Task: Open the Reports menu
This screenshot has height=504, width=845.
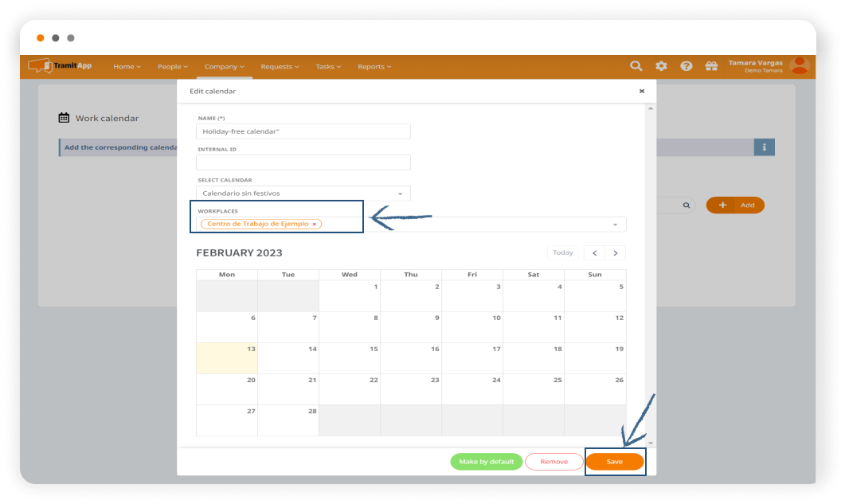Action: [374, 67]
